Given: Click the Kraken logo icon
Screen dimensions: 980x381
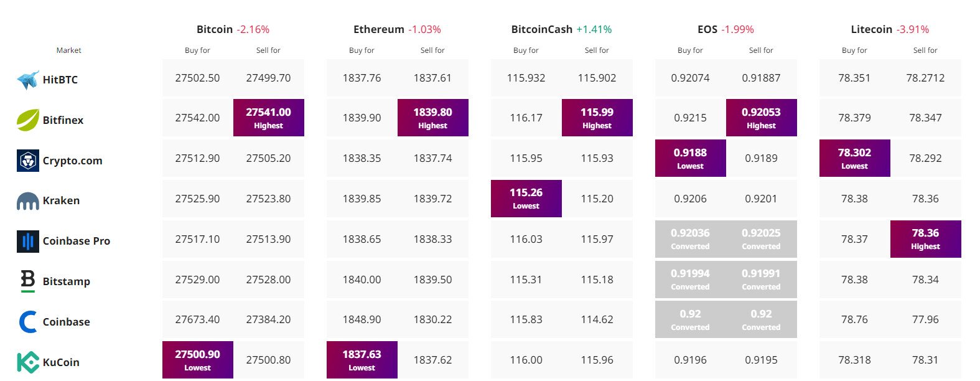Looking at the screenshot, I should 28,201.
